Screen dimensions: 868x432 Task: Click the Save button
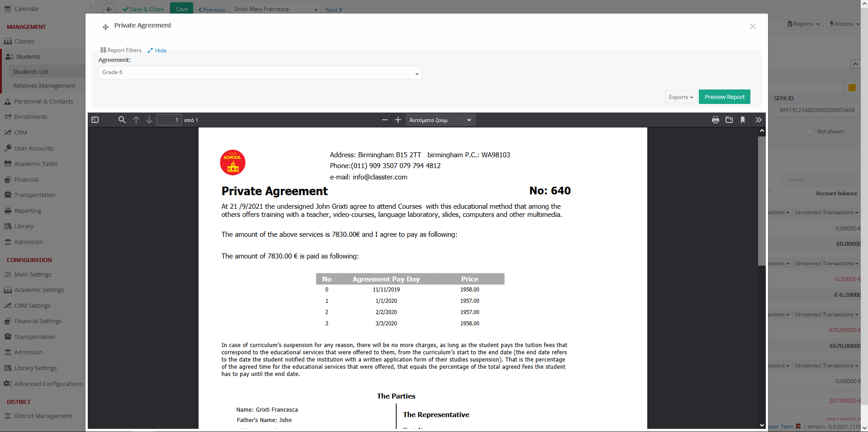coord(182,9)
